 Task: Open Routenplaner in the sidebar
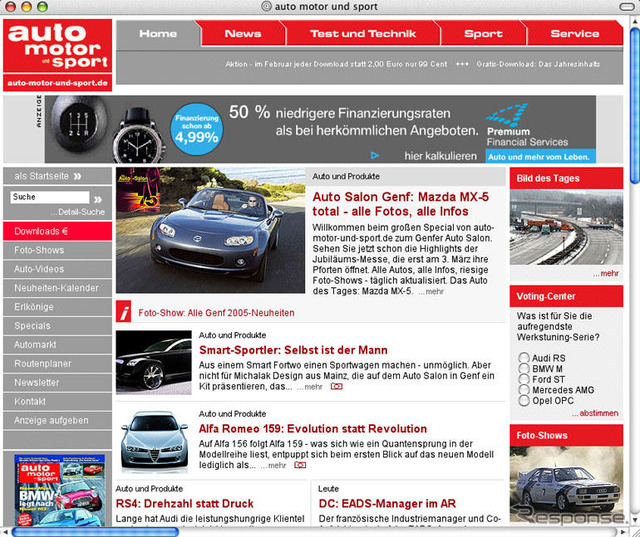pyautogui.click(x=58, y=364)
